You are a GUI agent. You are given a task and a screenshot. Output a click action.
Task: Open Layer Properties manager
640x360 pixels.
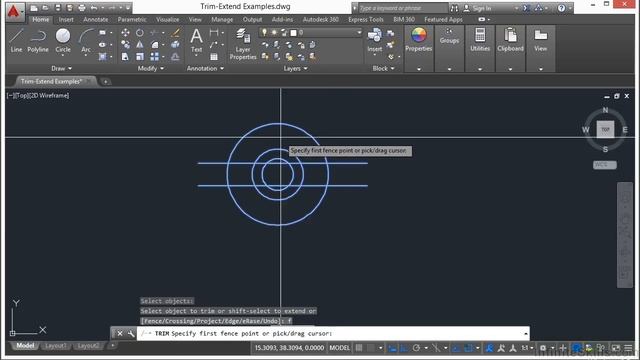(x=243, y=44)
